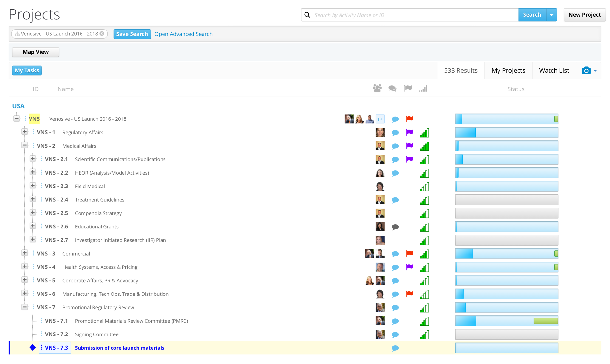Screen dimensions: 610x364
Task: Select the Signing Committee row name
Action: point(97,334)
